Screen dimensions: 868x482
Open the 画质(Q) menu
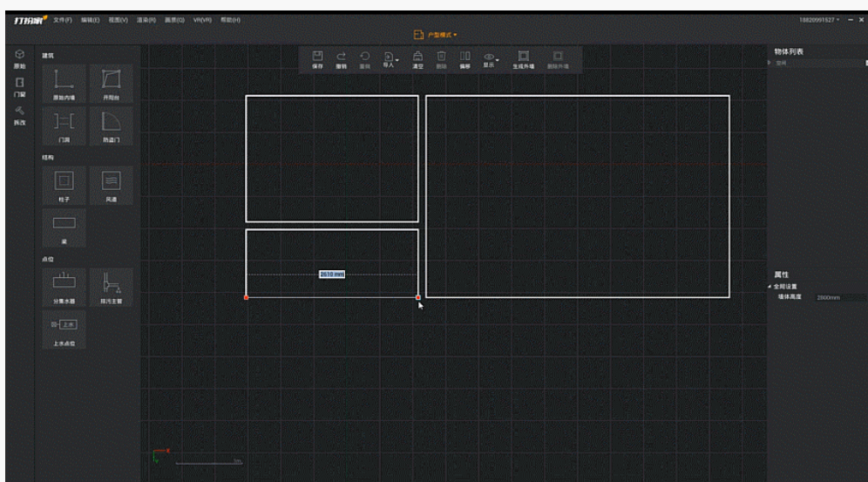[174, 20]
